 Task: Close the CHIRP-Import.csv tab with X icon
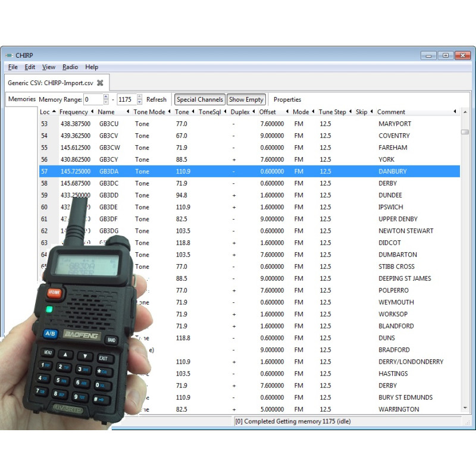pyautogui.click(x=100, y=83)
